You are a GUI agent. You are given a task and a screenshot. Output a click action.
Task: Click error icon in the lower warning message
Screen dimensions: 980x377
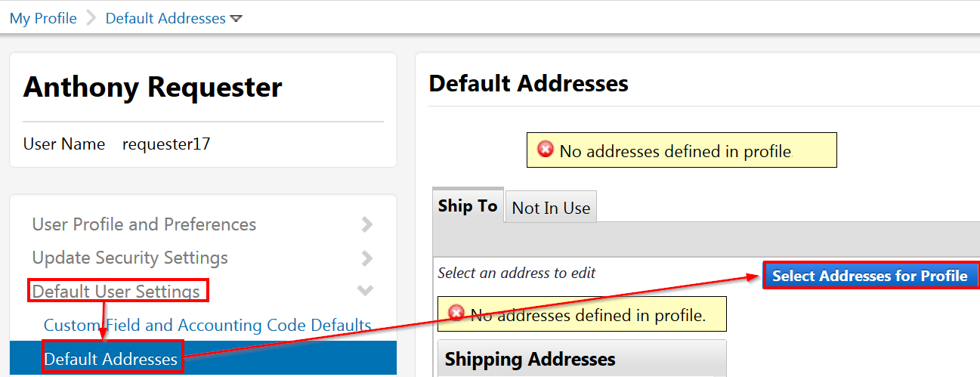pos(456,313)
